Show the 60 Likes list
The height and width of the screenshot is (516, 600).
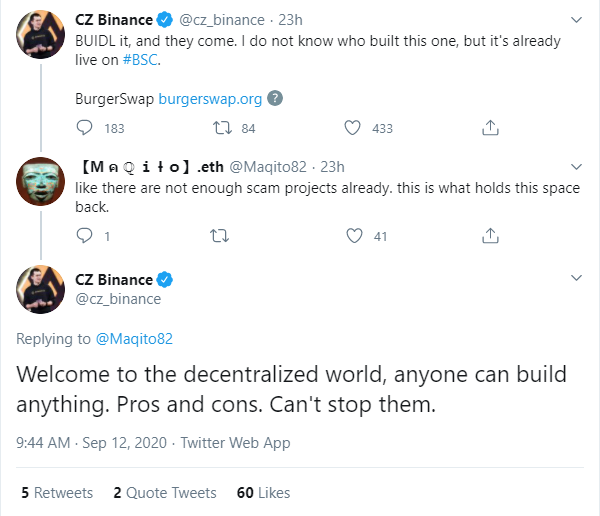263,493
